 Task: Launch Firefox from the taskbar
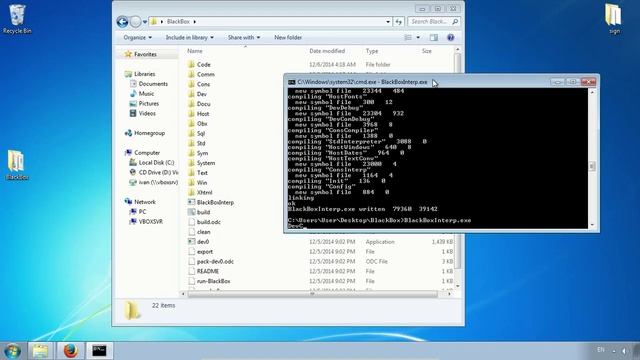[x=70, y=351]
